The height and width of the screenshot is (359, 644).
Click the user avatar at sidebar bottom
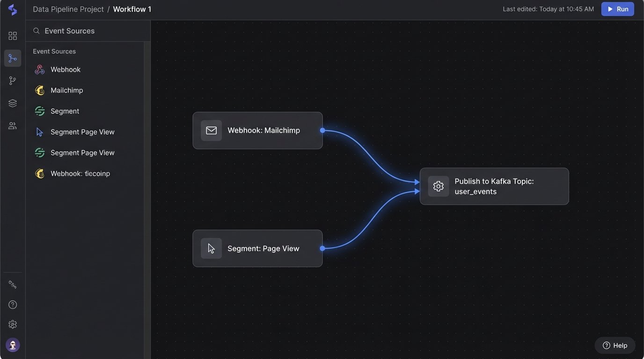tap(13, 345)
